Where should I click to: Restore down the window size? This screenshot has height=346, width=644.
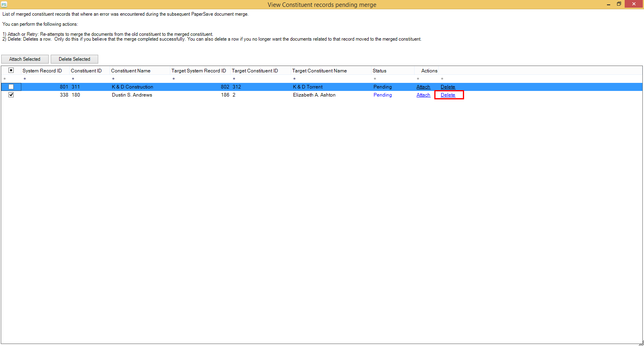click(619, 4)
